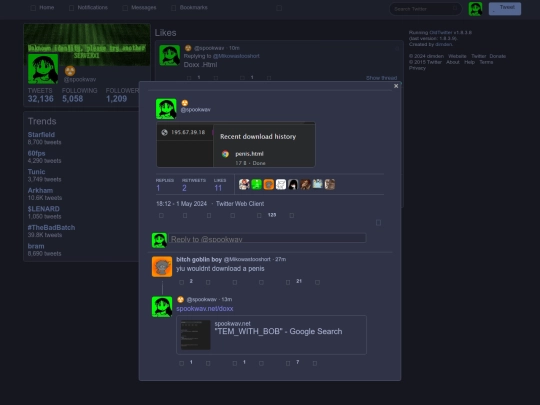Screen dimensions: 540x405
Task: Open Bookmarks in the top navigation
Action: [x=189, y=8]
